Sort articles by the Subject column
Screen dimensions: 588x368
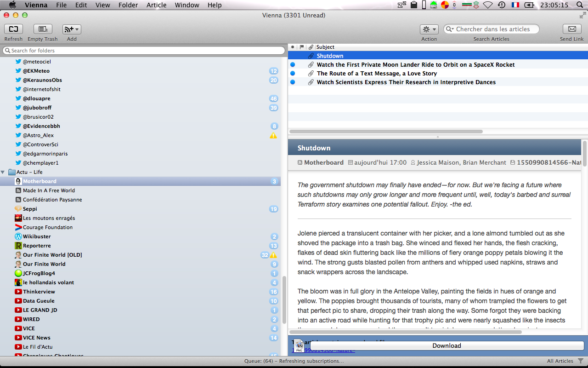tap(325, 47)
